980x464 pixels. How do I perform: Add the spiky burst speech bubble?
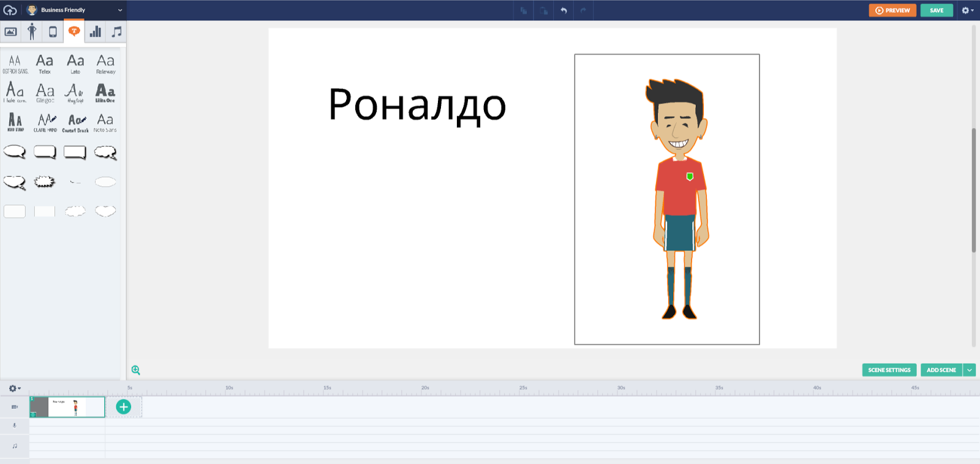(44, 181)
